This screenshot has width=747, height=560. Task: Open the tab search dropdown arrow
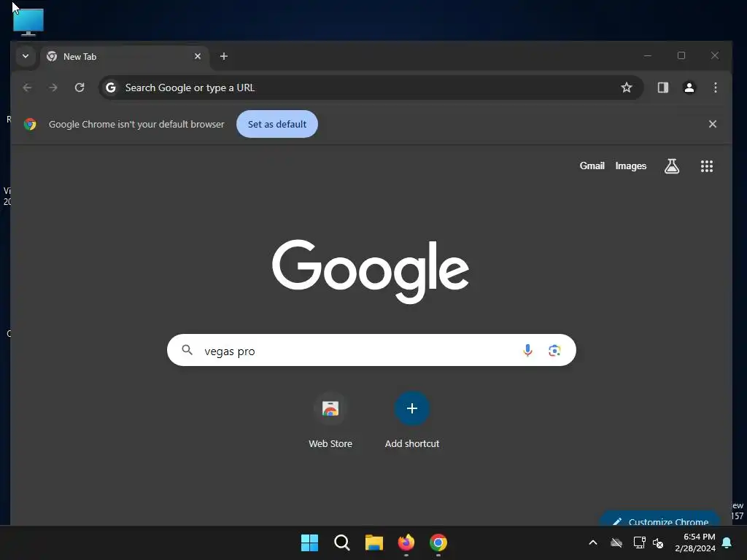coord(26,56)
